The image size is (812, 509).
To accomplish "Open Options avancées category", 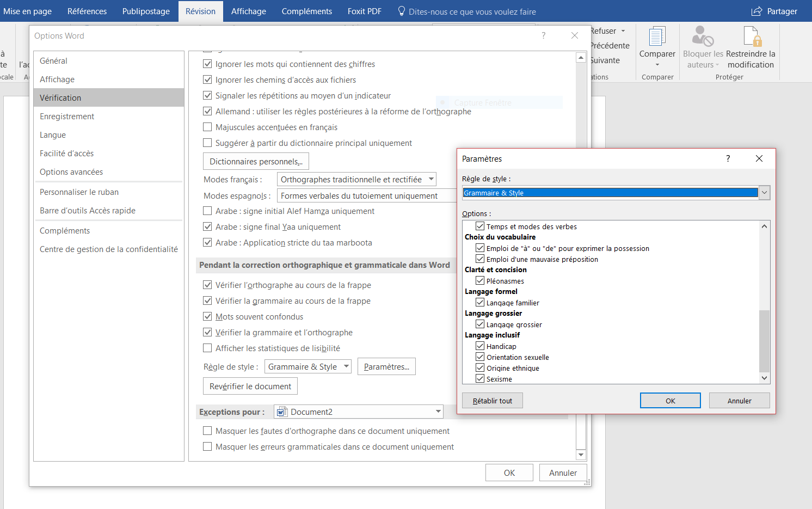I will coord(109,172).
